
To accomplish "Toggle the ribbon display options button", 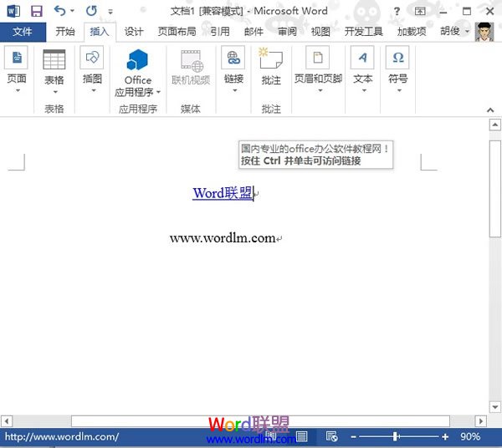I will (420, 11).
